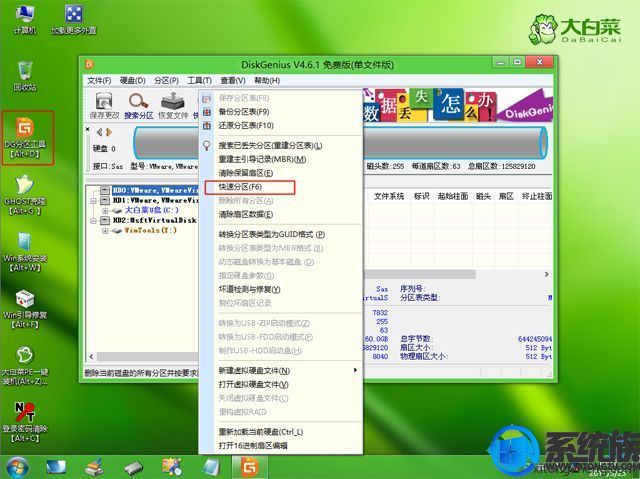Open the 回收站 recycle bin icon
The image size is (640, 479).
[25, 76]
